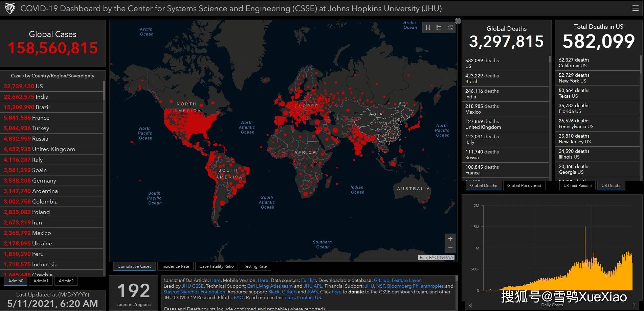Select the Admin0 tab
The image size is (644, 311).
(x=16, y=281)
